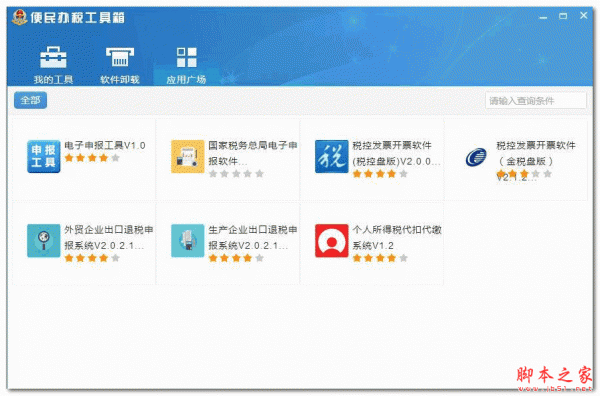
Task: Click the tax emblem logo in title bar
Action: pos(20,17)
